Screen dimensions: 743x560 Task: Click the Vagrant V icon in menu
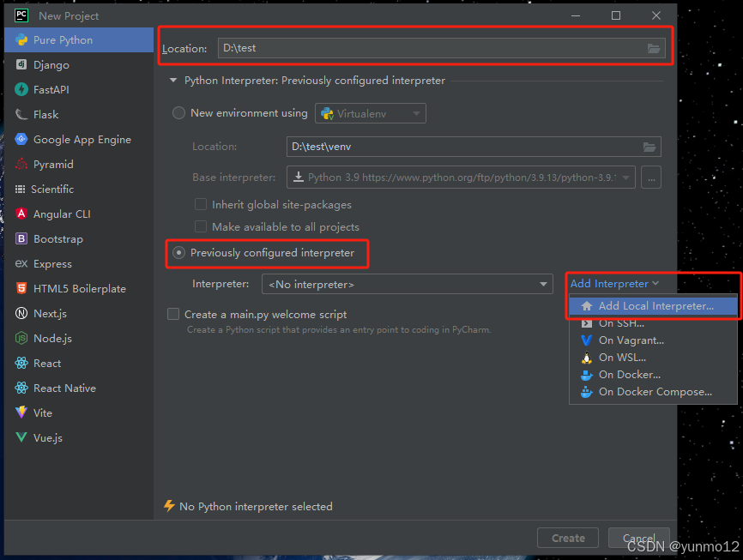coord(587,340)
